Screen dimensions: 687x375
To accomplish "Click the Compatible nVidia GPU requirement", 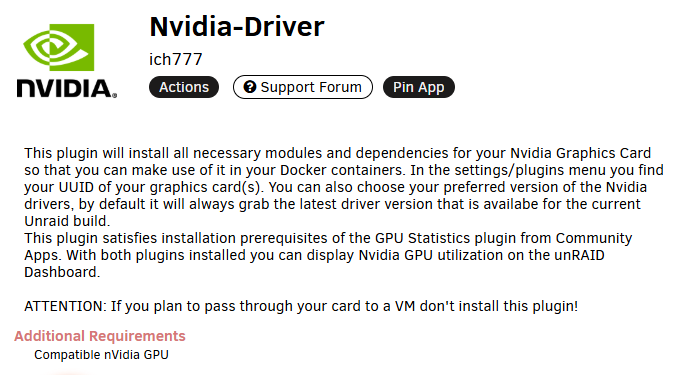I will coord(101,355).
